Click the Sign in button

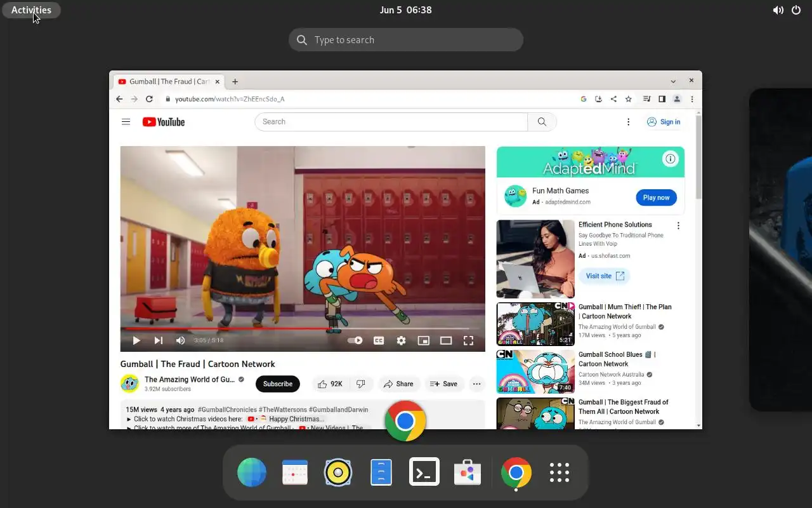(664, 122)
